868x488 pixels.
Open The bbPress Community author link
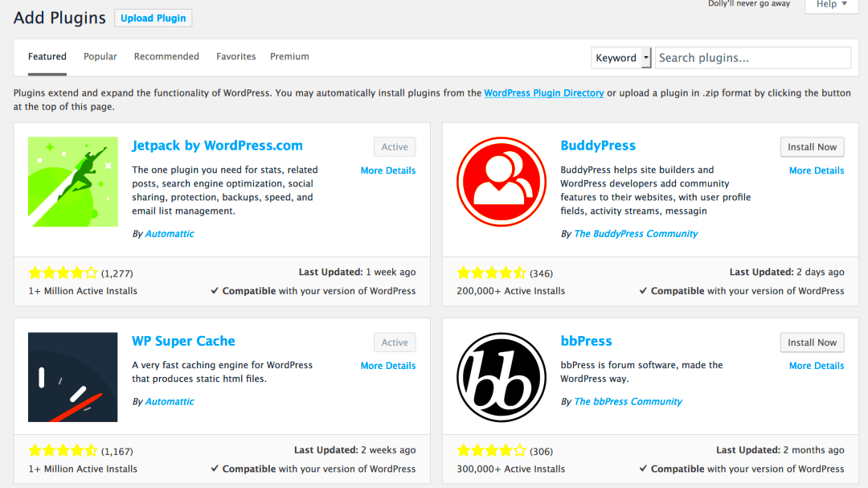click(628, 402)
